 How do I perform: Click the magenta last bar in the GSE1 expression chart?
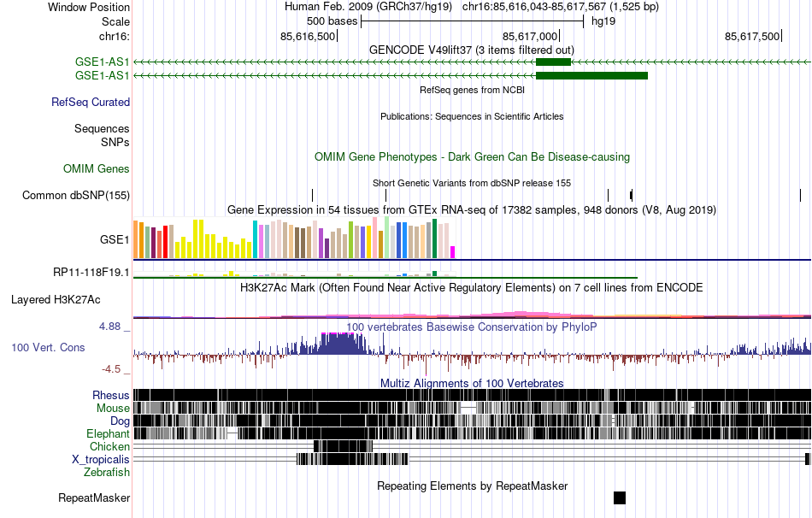(x=452, y=252)
